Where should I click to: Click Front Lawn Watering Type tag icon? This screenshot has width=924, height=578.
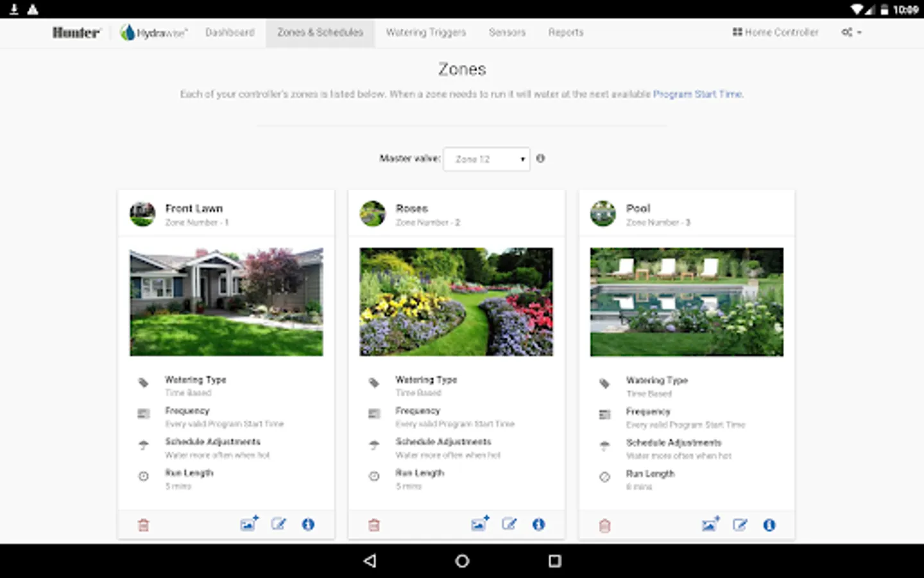144,383
